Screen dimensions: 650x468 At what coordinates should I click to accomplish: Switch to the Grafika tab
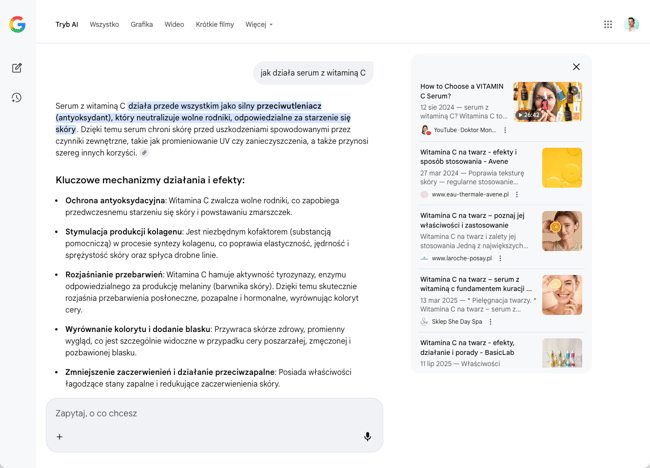pyautogui.click(x=141, y=24)
